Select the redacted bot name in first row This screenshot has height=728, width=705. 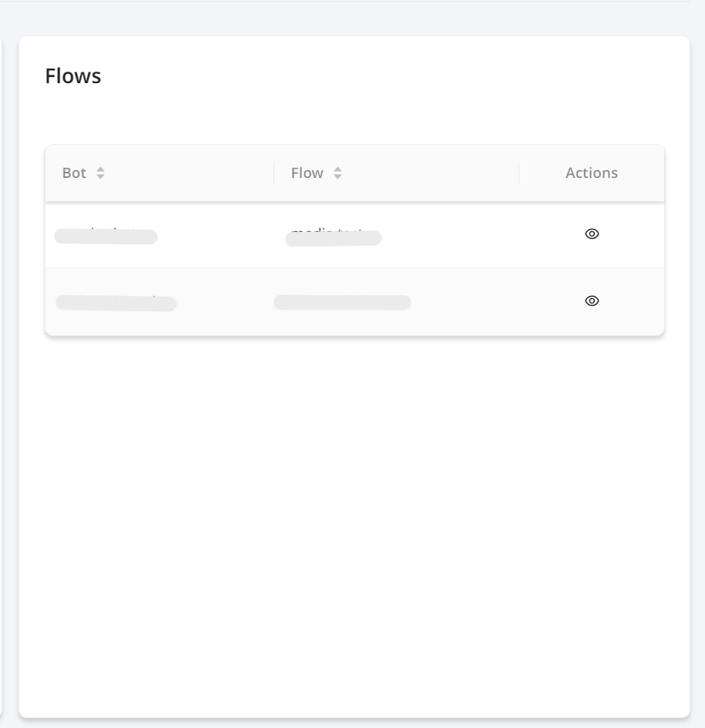[106, 237]
